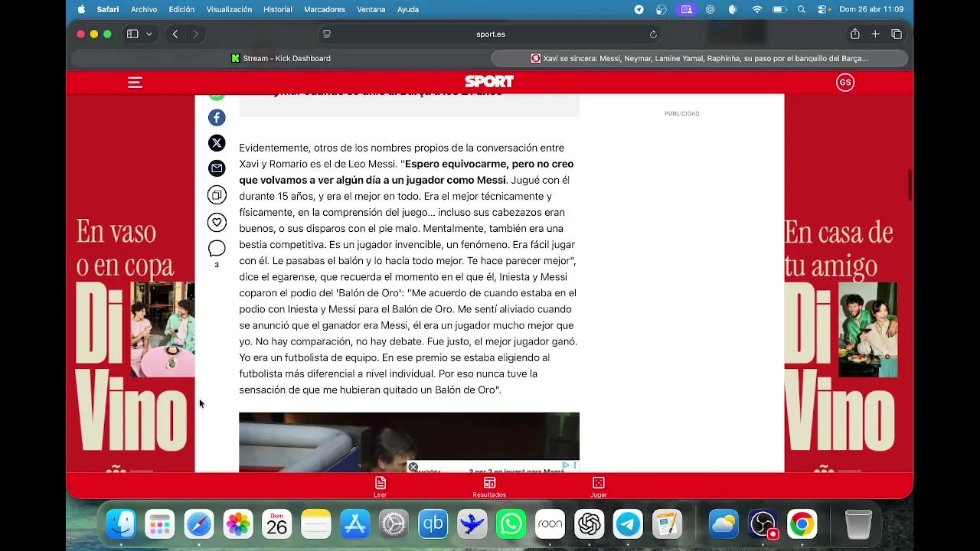This screenshot has height=551, width=980.
Task: Open battery status menu
Action: pyautogui.click(x=779, y=9)
